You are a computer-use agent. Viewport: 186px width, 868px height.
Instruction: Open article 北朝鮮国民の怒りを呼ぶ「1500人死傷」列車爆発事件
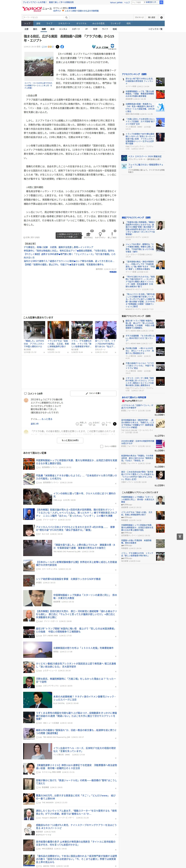point(83,648)
